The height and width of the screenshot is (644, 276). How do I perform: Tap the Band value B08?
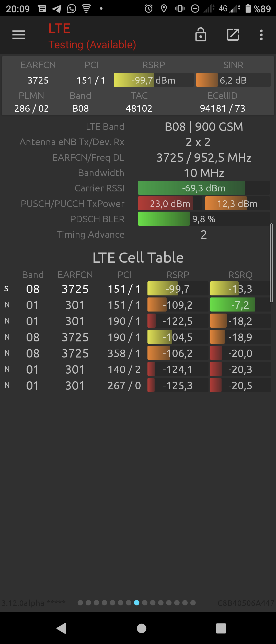coord(80,108)
